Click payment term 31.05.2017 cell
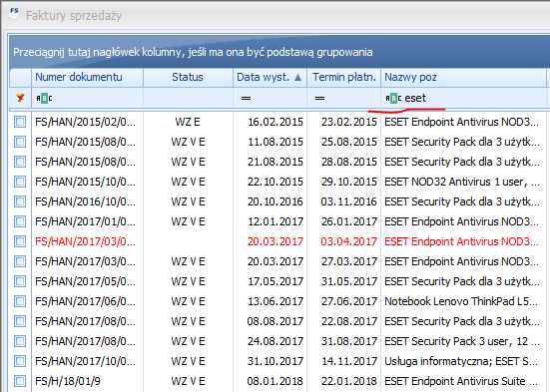 (x=348, y=281)
